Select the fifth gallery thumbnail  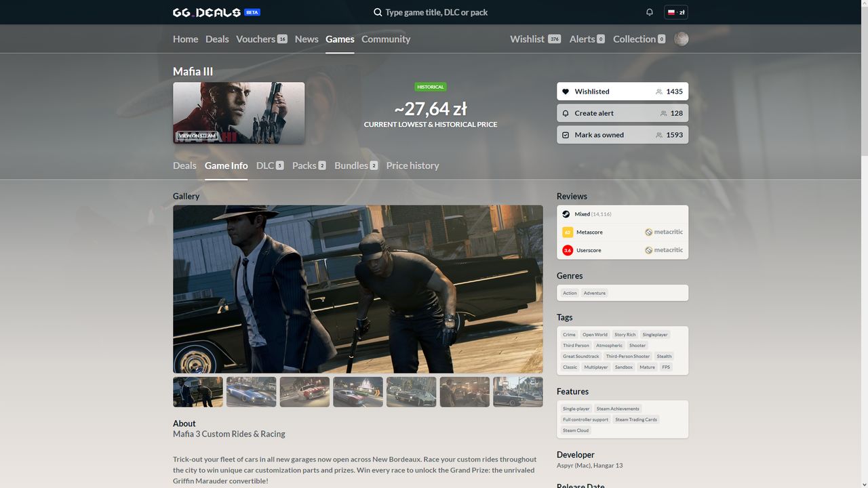pyautogui.click(x=412, y=392)
